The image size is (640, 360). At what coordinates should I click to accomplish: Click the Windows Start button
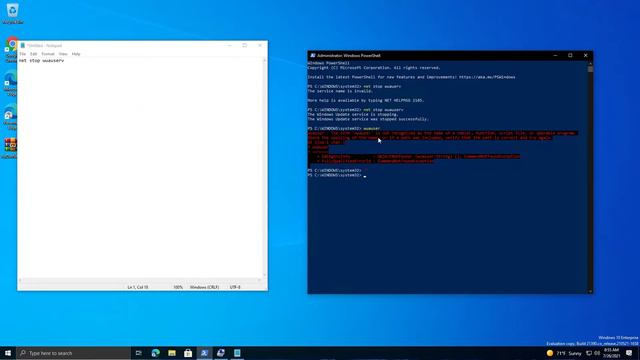[x=8, y=353]
